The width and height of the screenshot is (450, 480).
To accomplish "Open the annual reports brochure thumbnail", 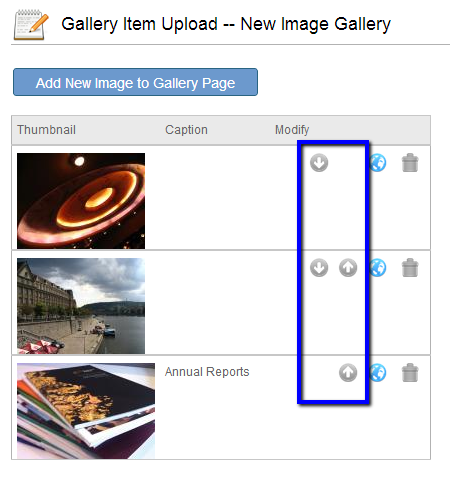I will [x=86, y=411].
